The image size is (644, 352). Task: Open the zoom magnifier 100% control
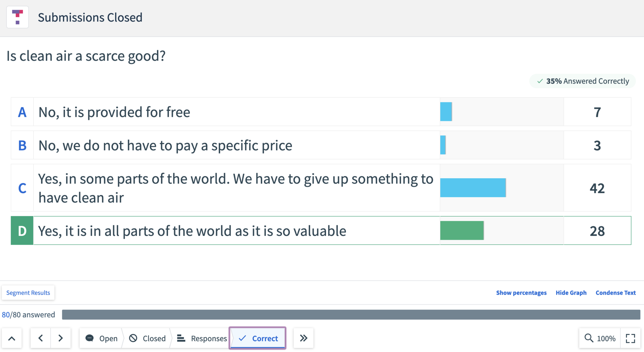point(600,338)
